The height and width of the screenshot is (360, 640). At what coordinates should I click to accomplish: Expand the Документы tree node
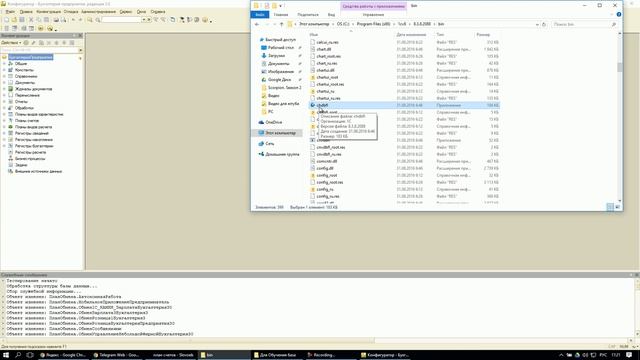tap(4, 82)
